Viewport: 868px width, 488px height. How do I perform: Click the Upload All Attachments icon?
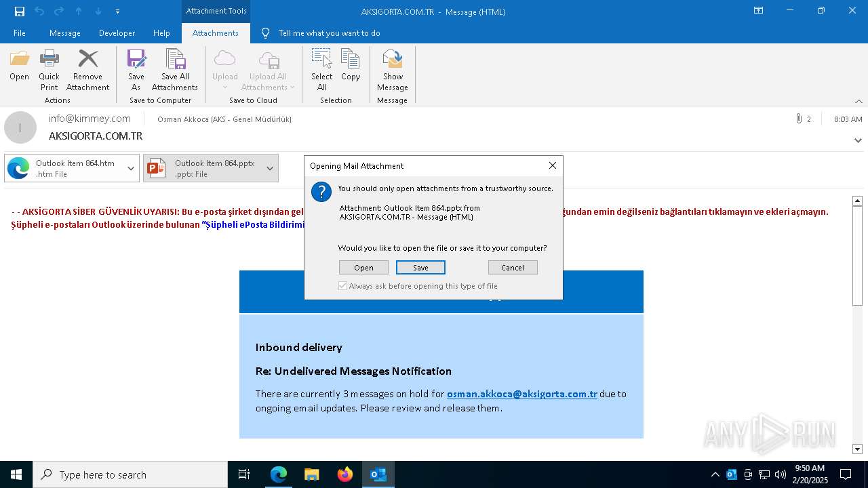[268, 70]
